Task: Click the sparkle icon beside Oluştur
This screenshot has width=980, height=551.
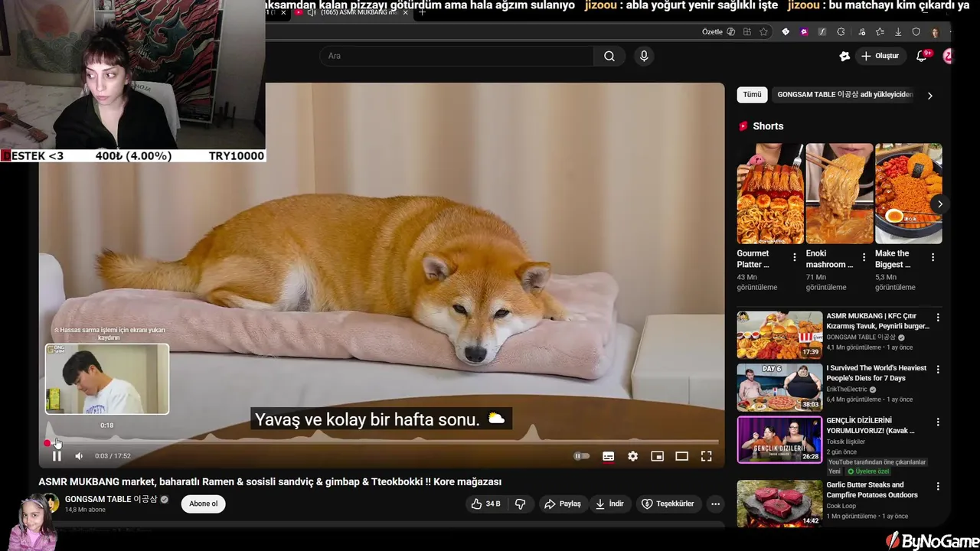Action: [x=844, y=56]
